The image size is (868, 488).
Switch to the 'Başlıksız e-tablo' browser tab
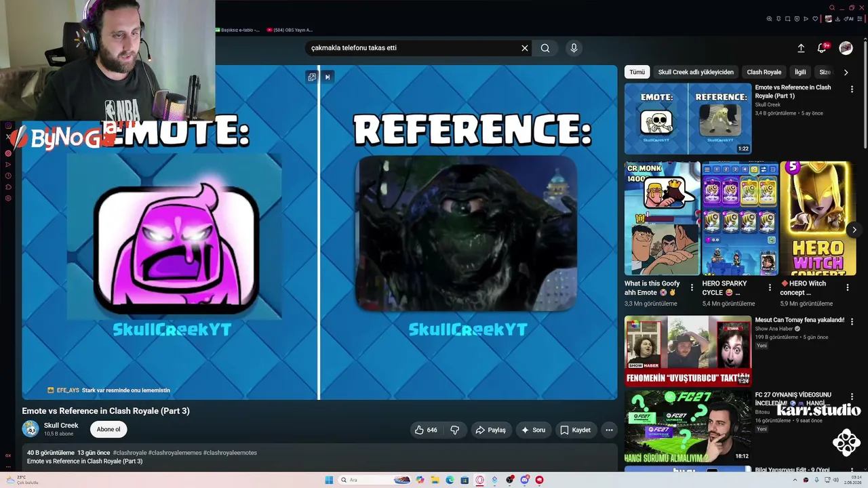[237, 30]
